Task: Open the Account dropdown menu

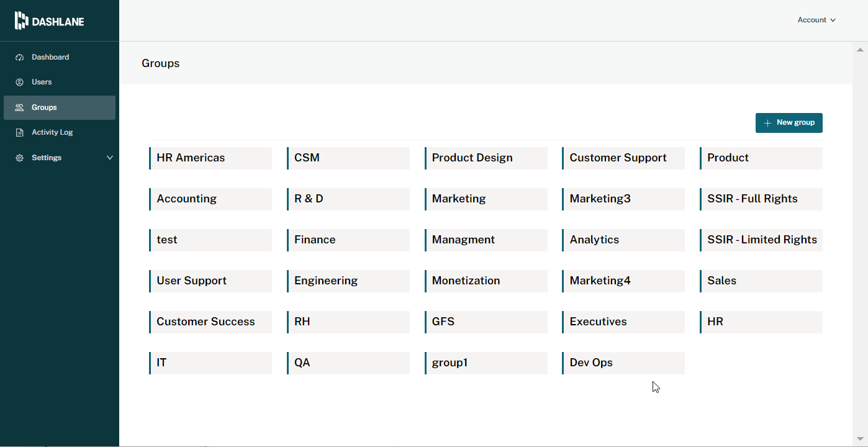Action: pyautogui.click(x=816, y=20)
